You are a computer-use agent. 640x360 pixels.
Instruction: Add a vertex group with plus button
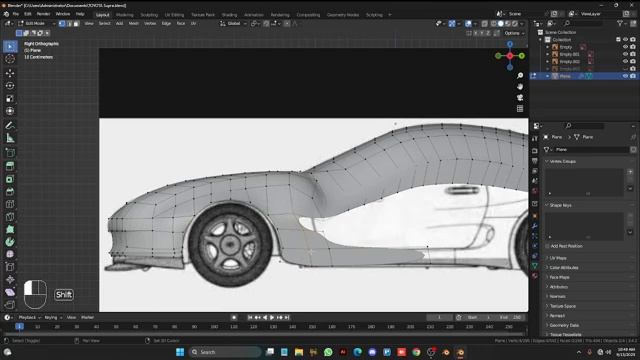[x=630, y=172]
